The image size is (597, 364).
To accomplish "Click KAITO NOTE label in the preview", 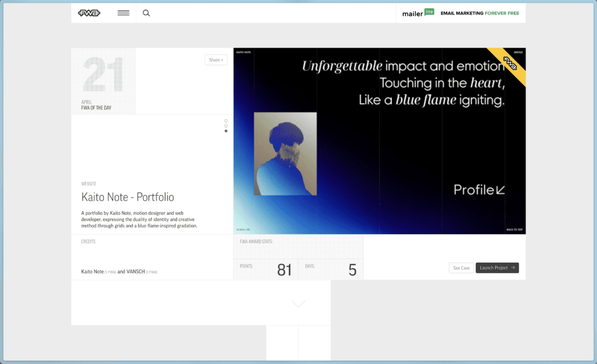I will (243, 52).
